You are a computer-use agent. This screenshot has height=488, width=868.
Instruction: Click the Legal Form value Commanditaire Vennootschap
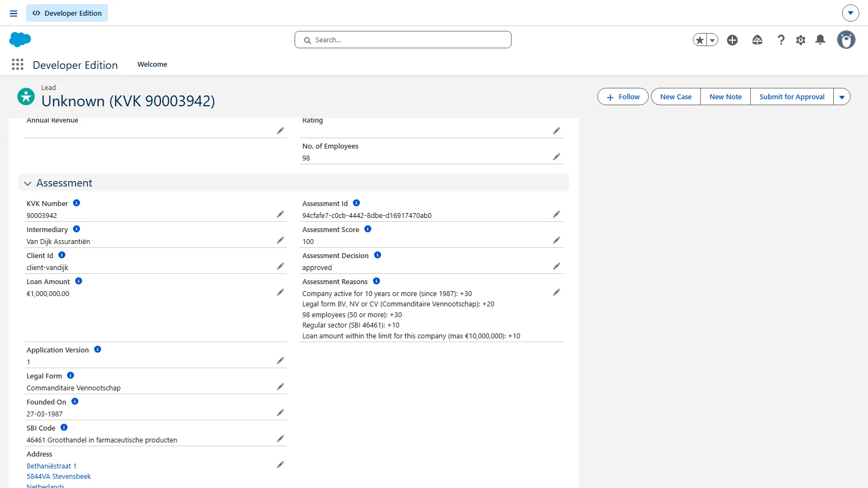[74, 388]
